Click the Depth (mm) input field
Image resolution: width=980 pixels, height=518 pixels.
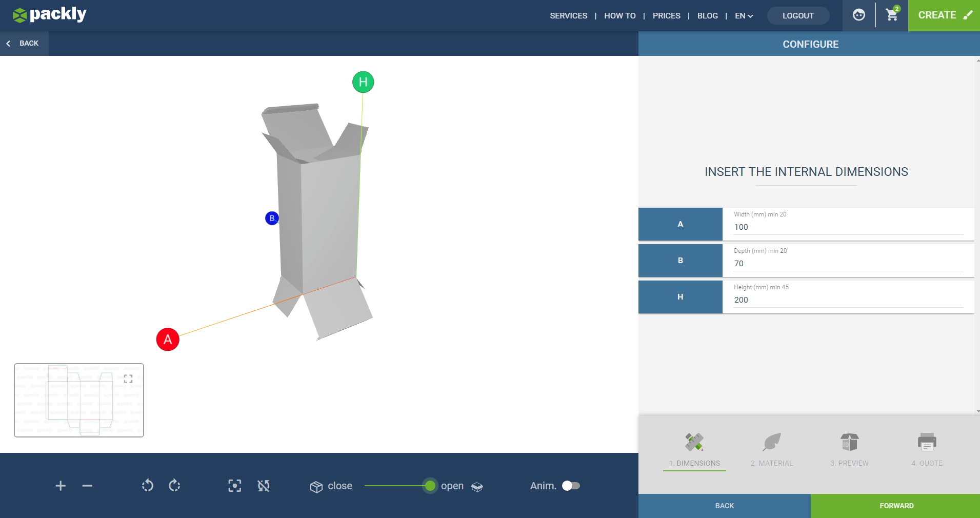click(848, 264)
